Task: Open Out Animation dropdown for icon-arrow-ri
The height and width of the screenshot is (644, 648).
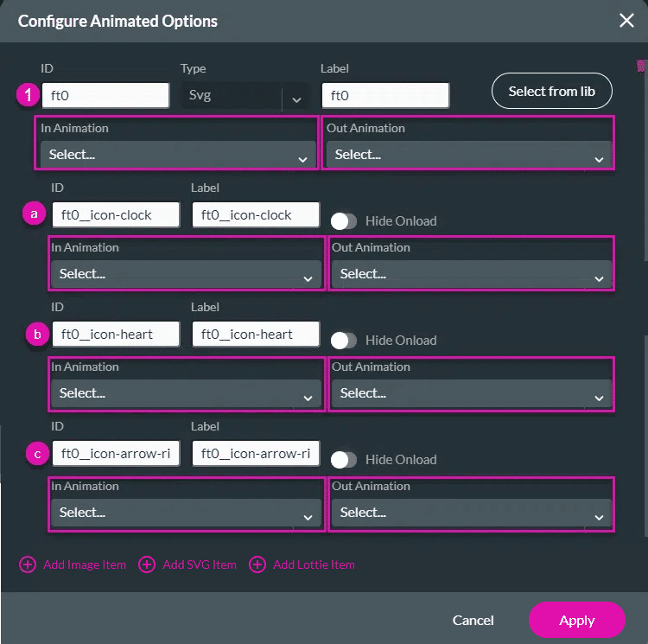Action: [472, 513]
